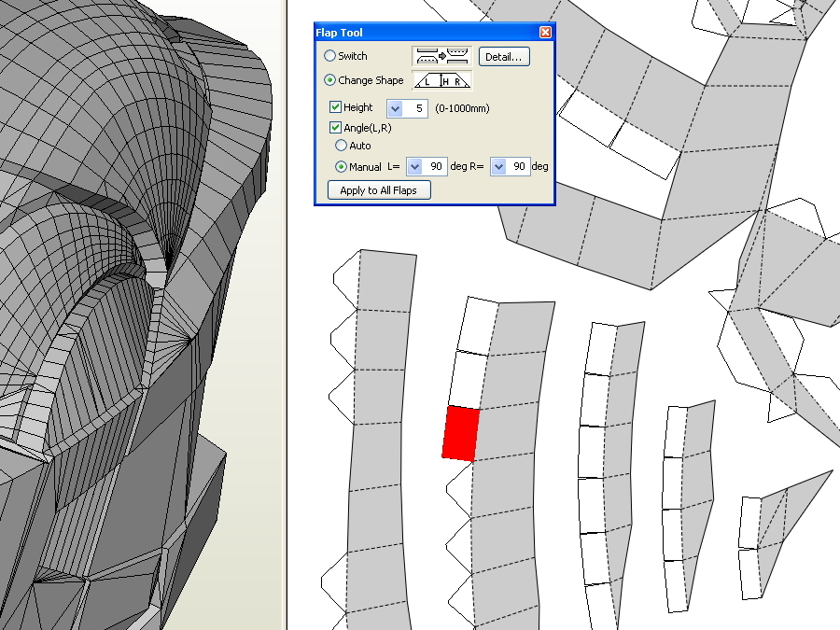The width and height of the screenshot is (840, 630).
Task: Click the Height value field showing 5
Action: point(415,109)
